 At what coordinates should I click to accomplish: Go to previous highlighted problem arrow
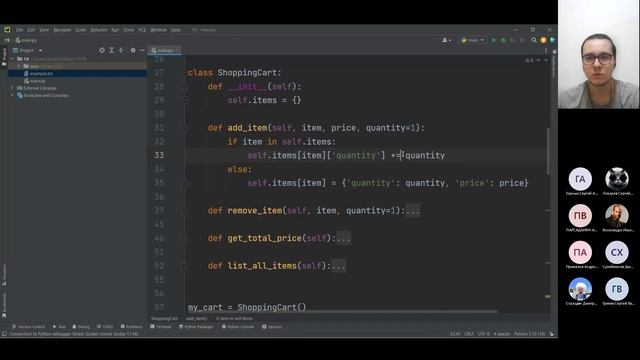[539, 60]
